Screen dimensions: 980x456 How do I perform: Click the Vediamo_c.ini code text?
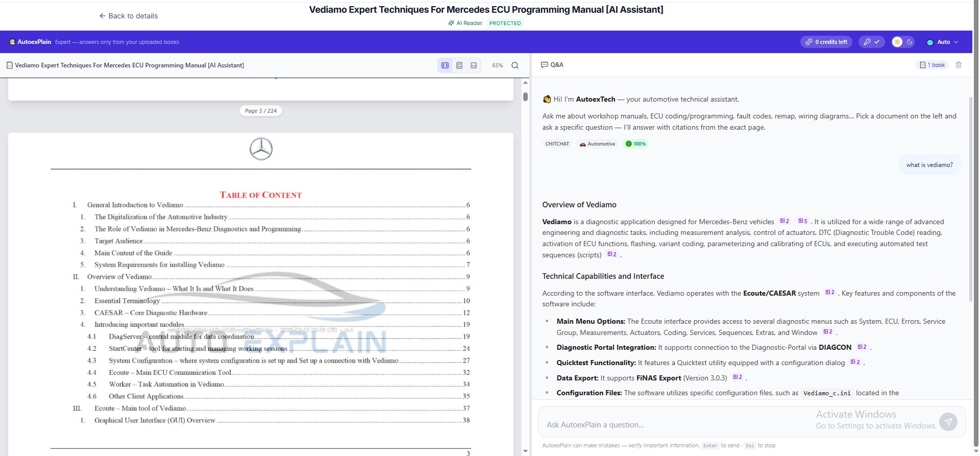pyautogui.click(x=827, y=393)
